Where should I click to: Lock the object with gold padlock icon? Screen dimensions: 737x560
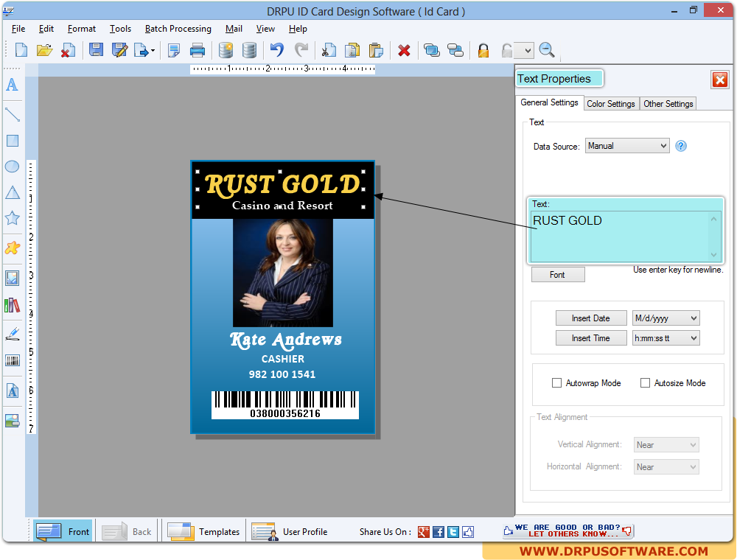483,50
